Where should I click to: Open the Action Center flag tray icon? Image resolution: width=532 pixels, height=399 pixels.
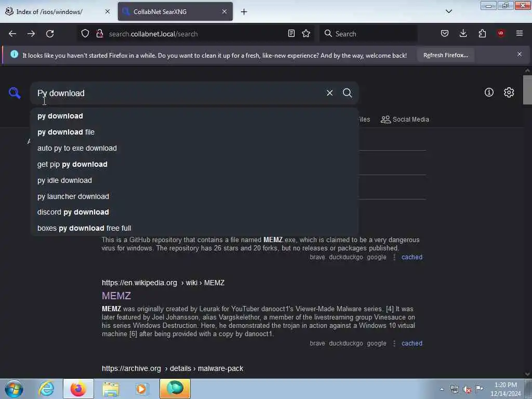[479, 389]
